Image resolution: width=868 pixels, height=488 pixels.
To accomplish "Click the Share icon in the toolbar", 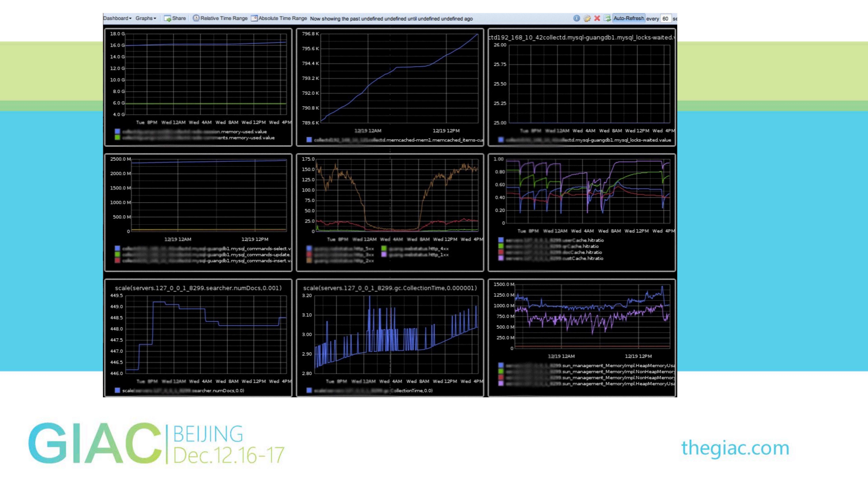I will pos(167,18).
